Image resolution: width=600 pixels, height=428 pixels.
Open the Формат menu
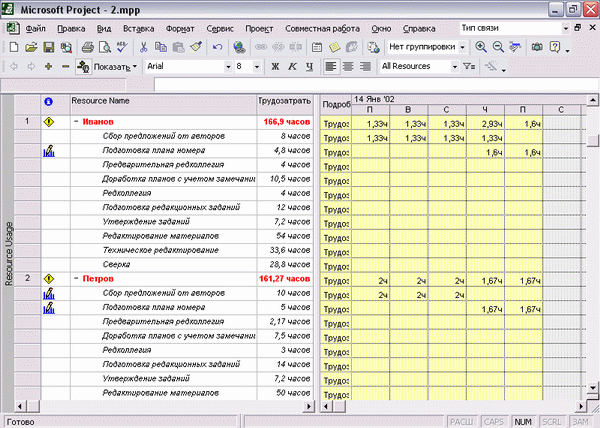[180, 29]
